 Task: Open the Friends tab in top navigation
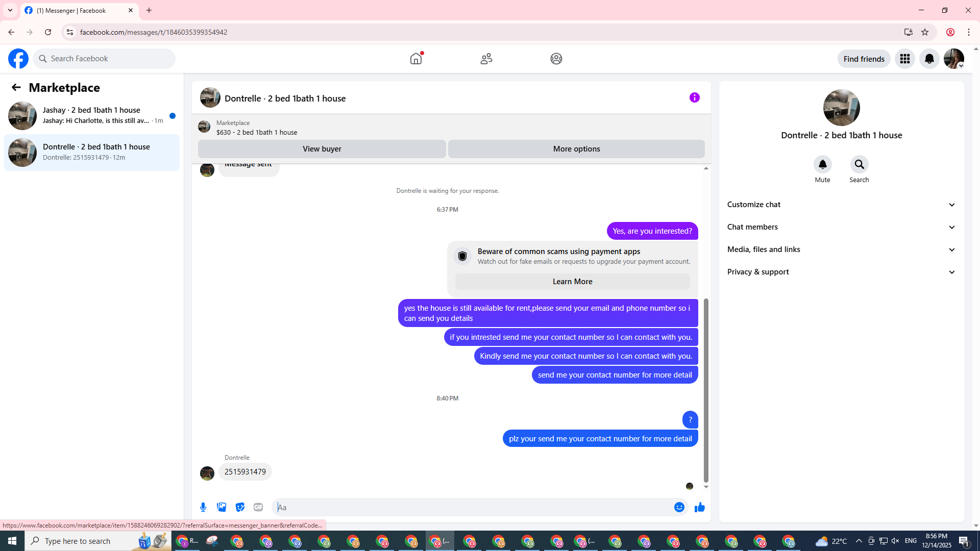pos(486,59)
